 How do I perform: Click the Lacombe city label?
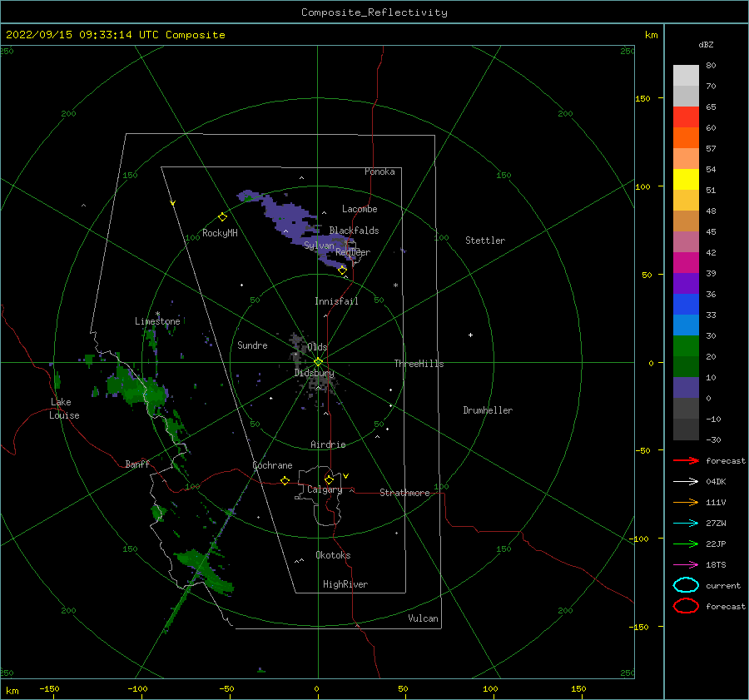[360, 209]
